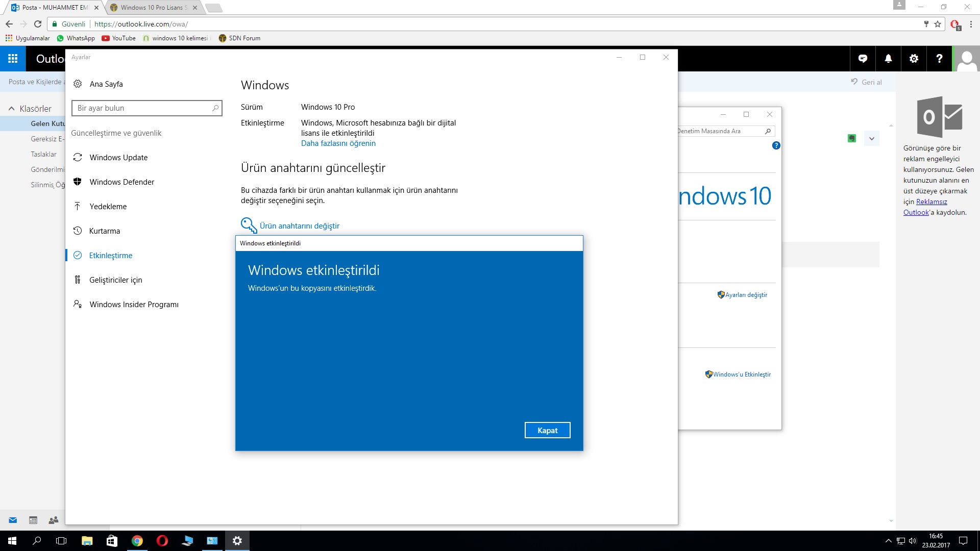Click the Windows Update refresh icon

(x=78, y=158)
